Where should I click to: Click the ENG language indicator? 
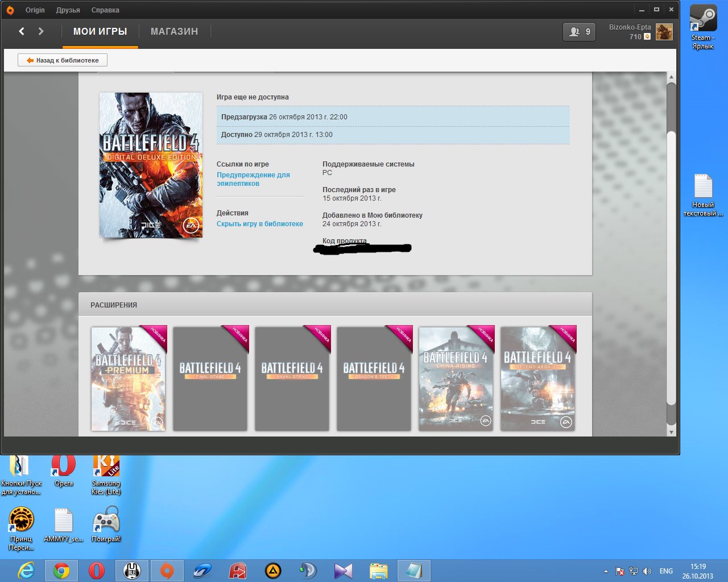click(x=666, y=571)
